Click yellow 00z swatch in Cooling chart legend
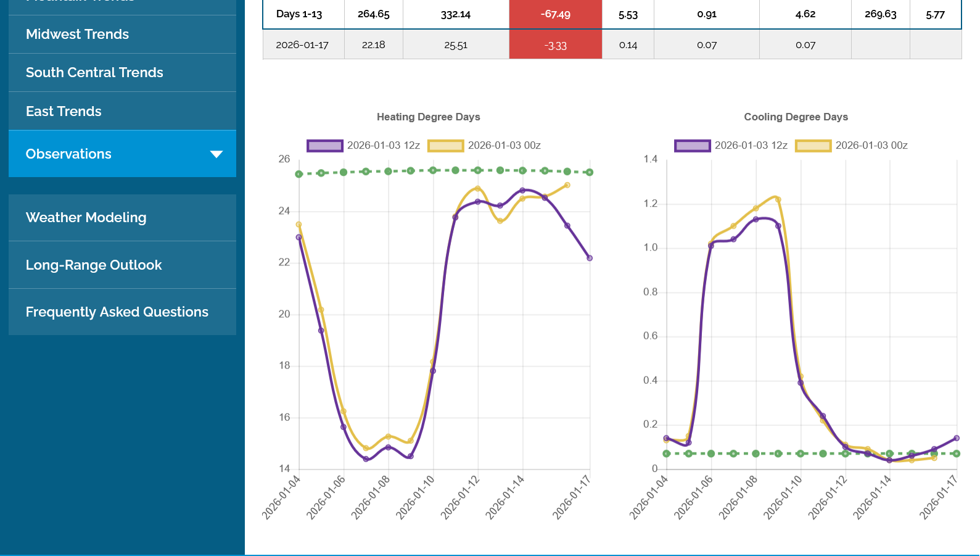980x556 pixels. (x=813, y=146)
